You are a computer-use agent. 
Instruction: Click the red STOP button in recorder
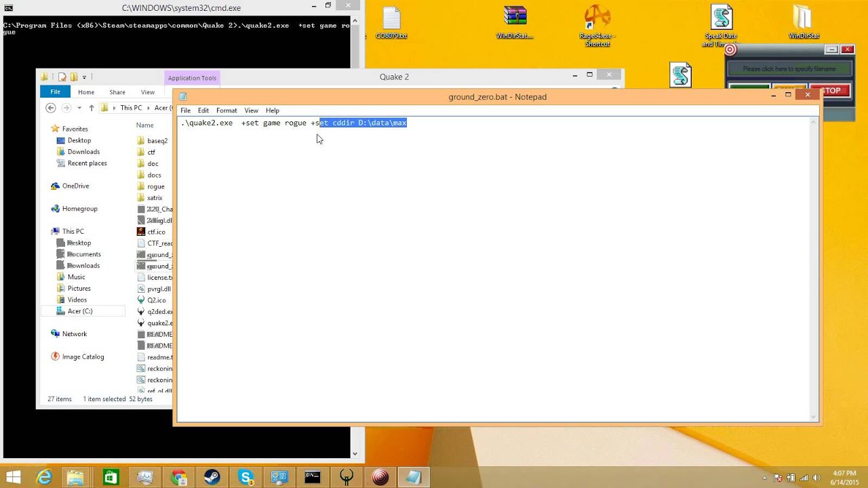(831, 91)
